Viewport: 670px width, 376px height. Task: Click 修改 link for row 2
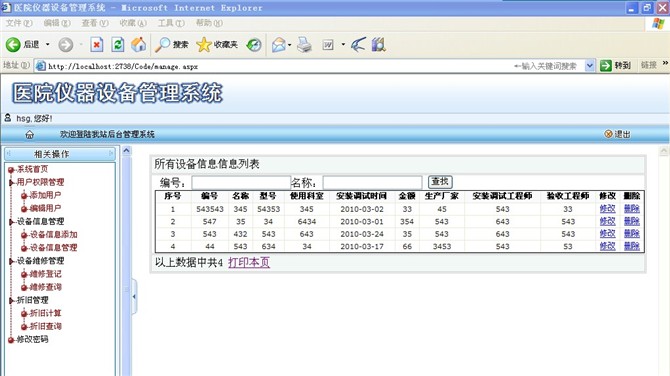[x=607, y=221]
